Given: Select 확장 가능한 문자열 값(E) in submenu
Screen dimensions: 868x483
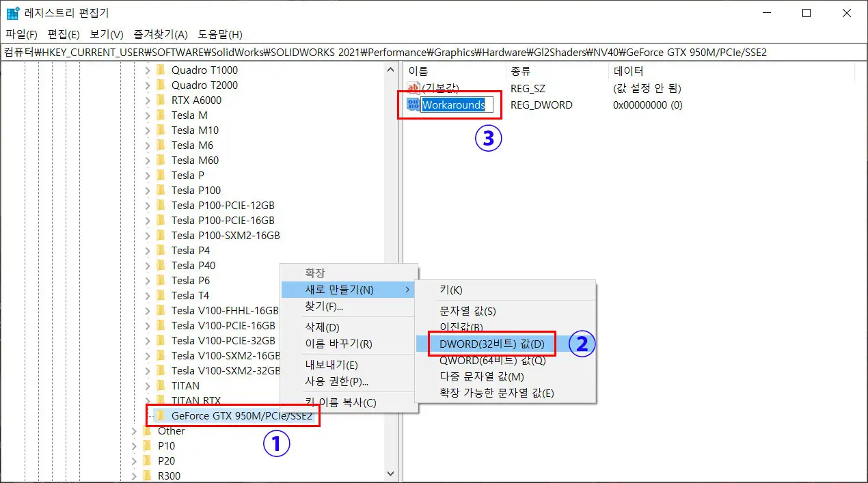Looking at the screenshot, I should [x=506, y=393].
